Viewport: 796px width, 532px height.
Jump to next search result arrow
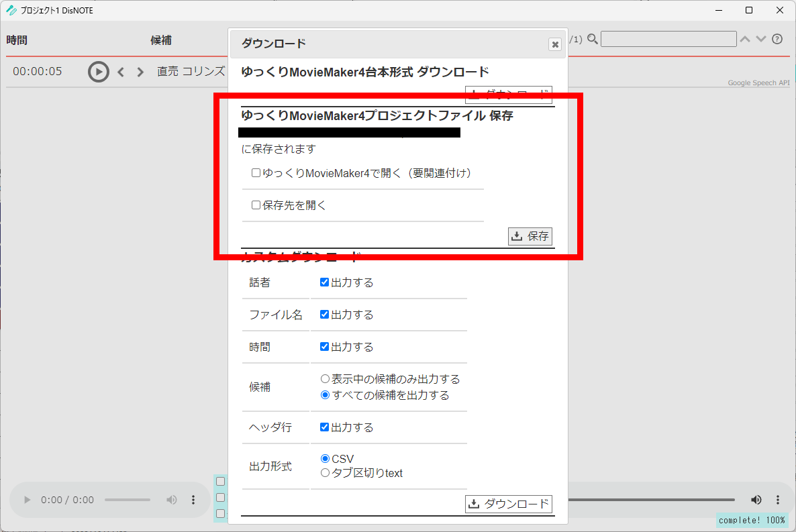(760, 39)
